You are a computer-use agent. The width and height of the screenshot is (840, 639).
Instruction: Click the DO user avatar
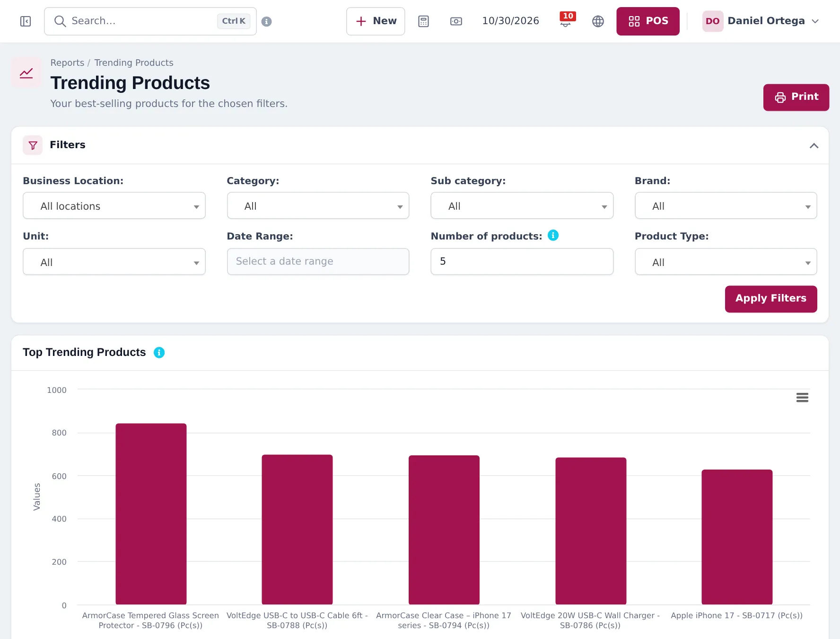click(712, 21)
